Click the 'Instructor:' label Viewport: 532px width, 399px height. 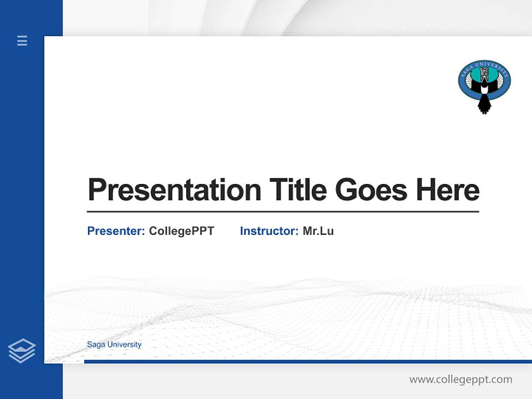(269, 231)
